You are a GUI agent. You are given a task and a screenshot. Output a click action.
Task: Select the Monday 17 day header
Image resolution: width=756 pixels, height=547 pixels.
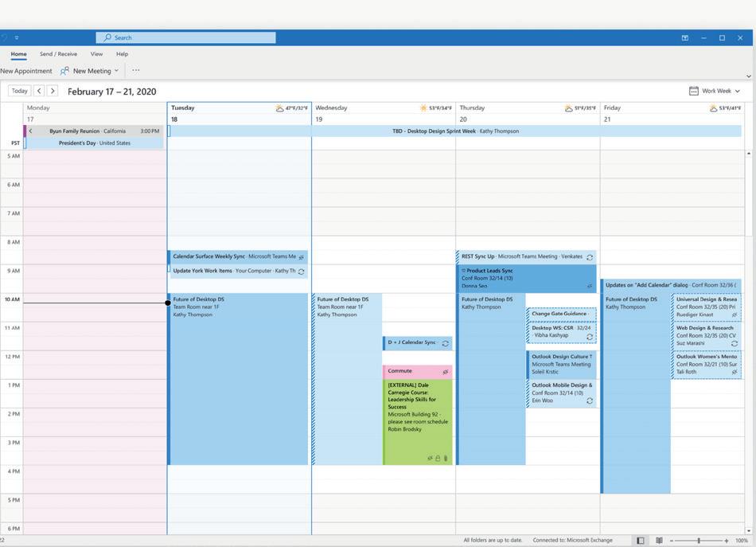(x=95, y=113)
